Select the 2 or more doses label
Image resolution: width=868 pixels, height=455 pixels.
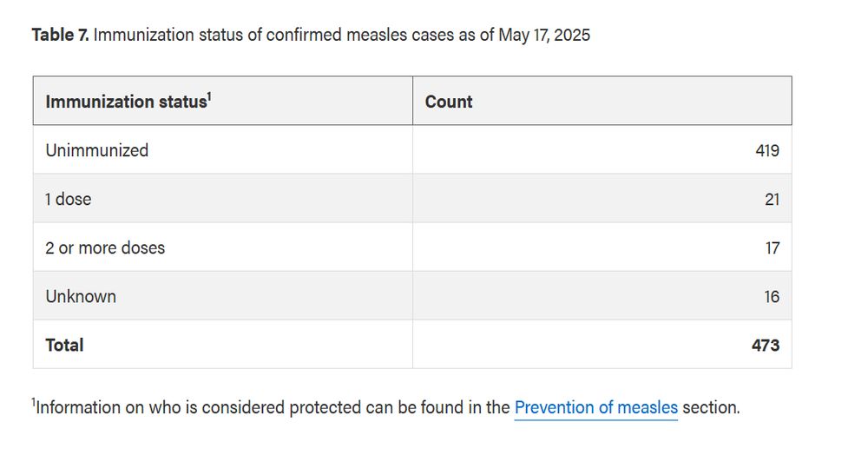tap(105, 248)
